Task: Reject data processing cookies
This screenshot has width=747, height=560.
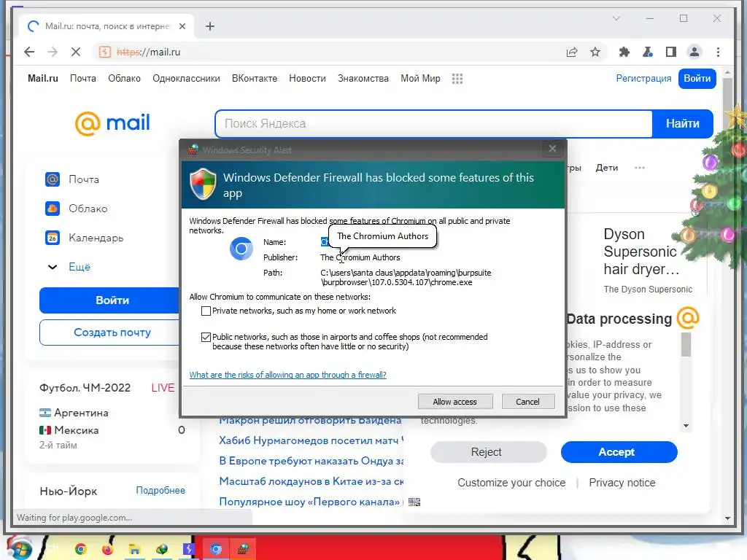Action: coord(488,452)
